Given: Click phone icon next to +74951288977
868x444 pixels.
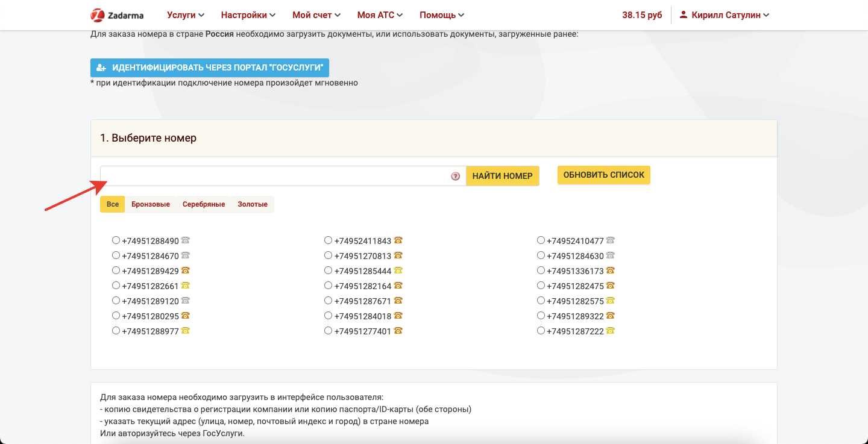Looking at the screenshot, I should (x=186, y=331).
